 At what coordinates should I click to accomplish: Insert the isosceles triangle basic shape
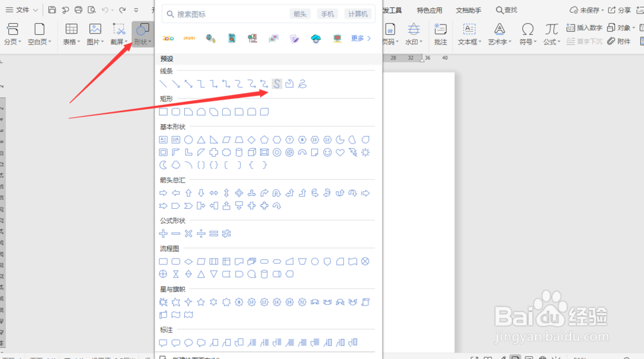[x=201, y=140]
